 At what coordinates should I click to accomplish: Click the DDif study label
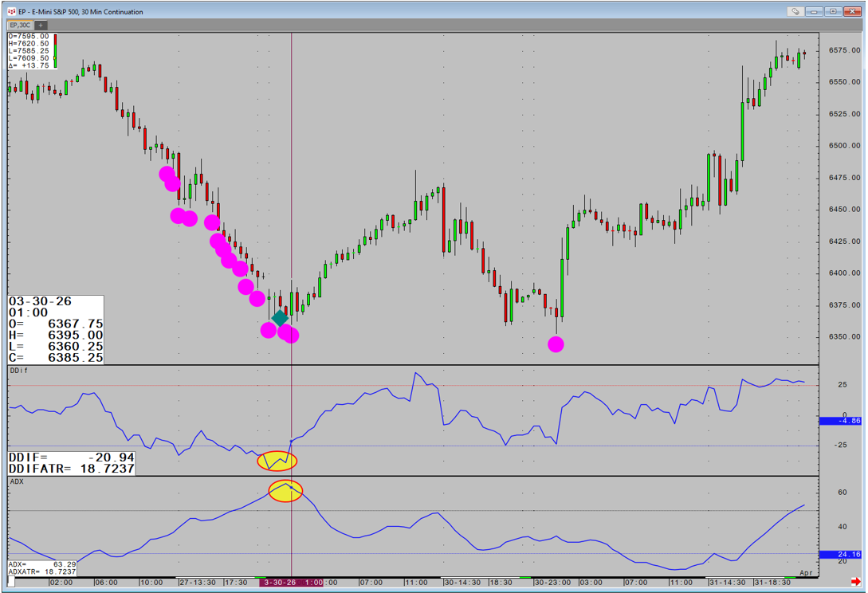[x=19, y=370]
